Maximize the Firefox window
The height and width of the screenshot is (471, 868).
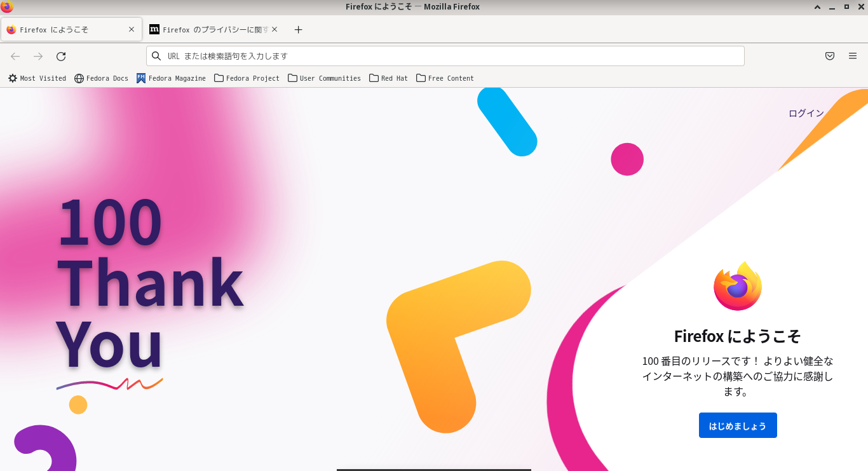point(846,6)
